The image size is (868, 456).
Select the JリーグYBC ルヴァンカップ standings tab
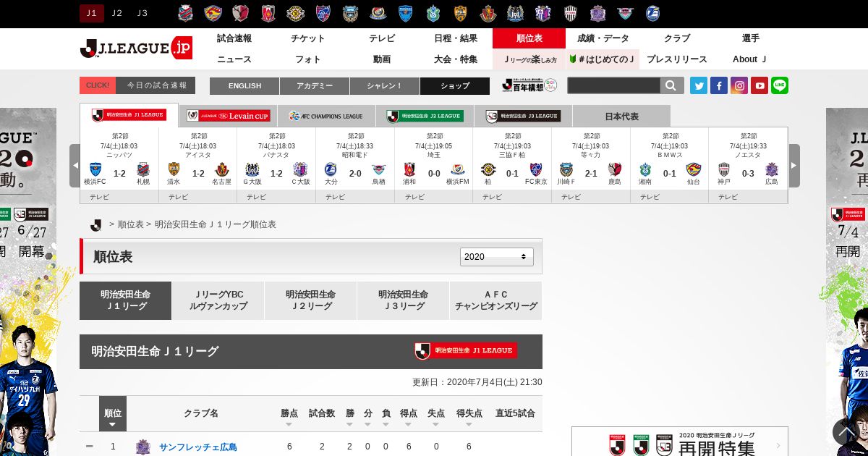(x=218, y=300)
